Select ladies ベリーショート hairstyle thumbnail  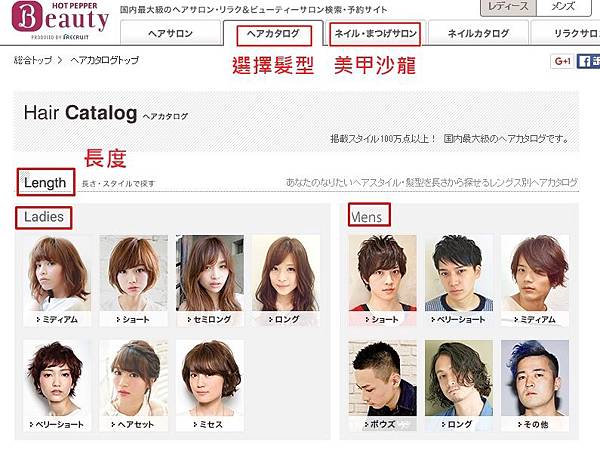pos(57,386)
